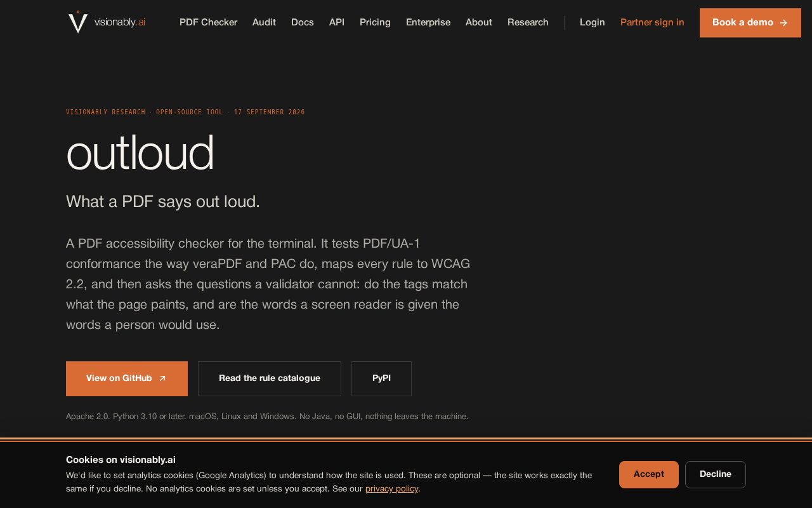Read the rule catalogue
Viewport: 812px width, 508px height.
(x=270, y=378)
